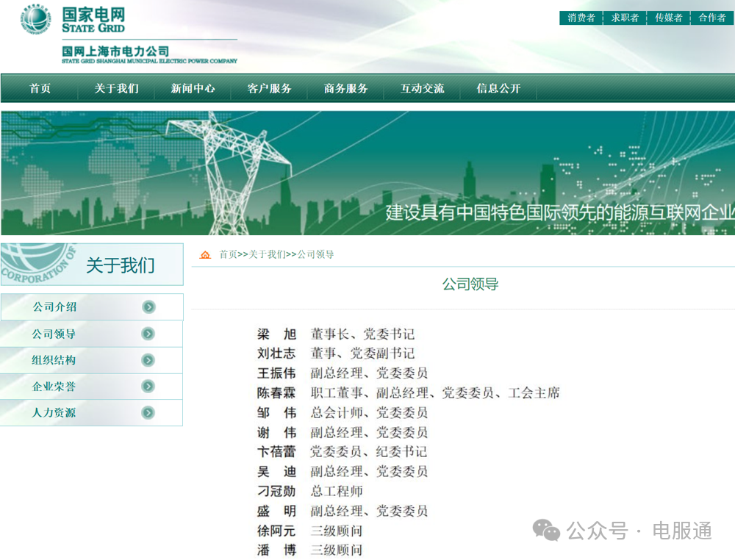The height and width of the screenshot is (560, 735).
Task: Go to 企业荣誉 in the sidebar
Action: click(x=91, y=386)
